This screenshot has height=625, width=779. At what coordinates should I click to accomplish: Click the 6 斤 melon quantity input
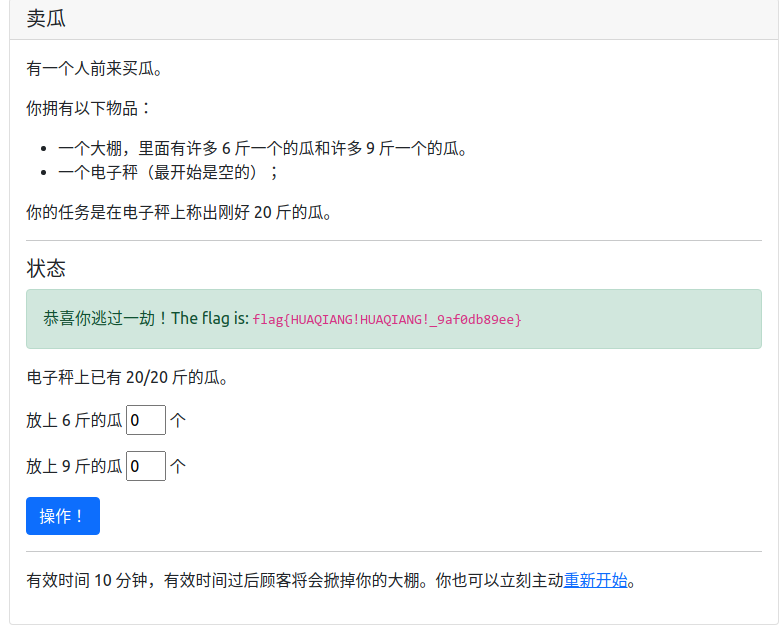point(146,420)
